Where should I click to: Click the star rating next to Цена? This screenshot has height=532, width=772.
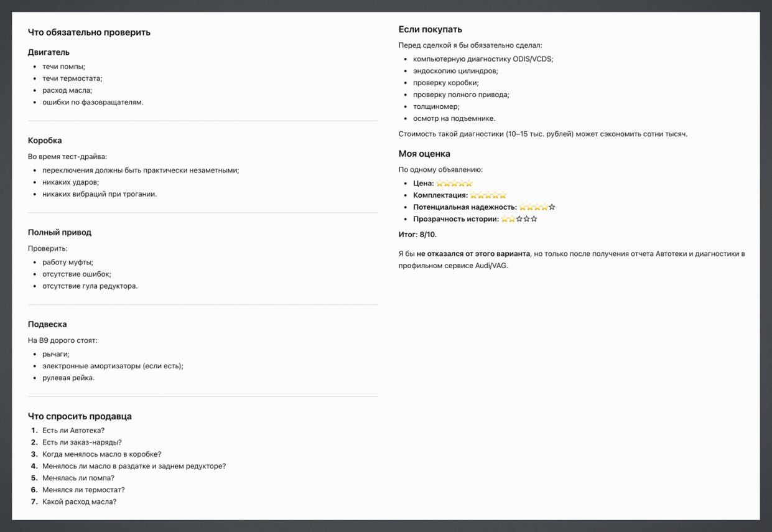(x=454, y=184)
